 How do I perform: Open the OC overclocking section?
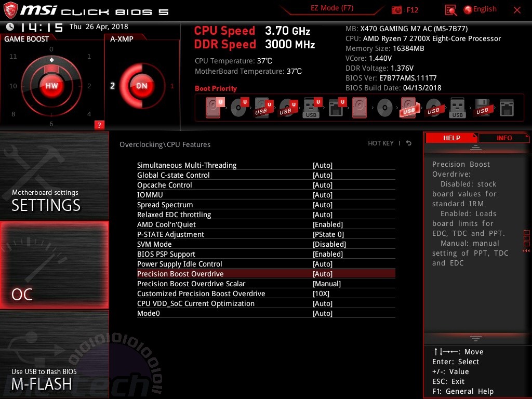pyautogui.click(x=54, y=265)
